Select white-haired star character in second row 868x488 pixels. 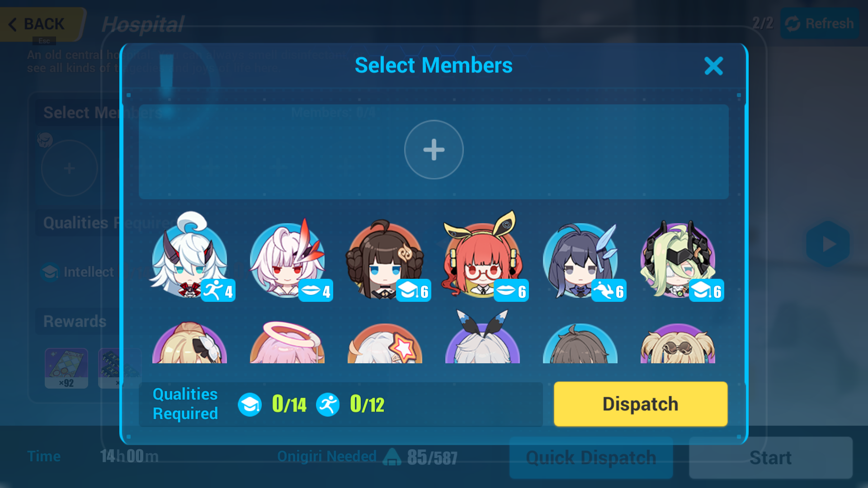[385, 343]
